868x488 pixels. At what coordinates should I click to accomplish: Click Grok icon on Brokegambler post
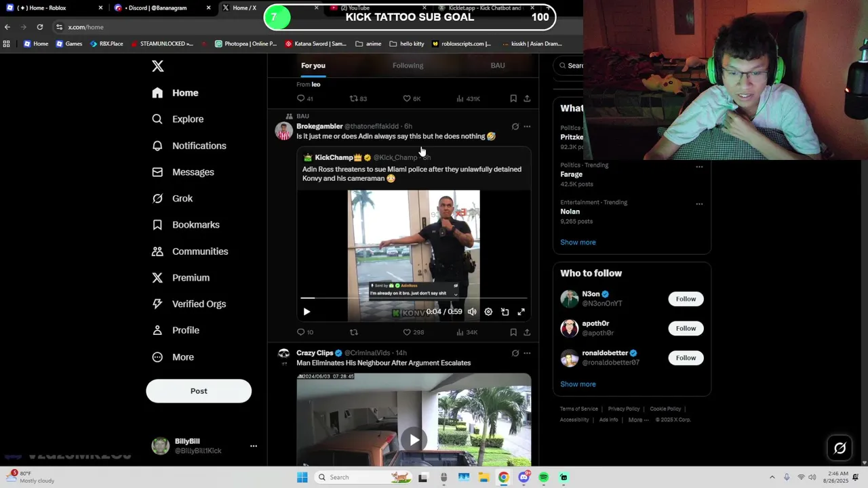[515, 127]
